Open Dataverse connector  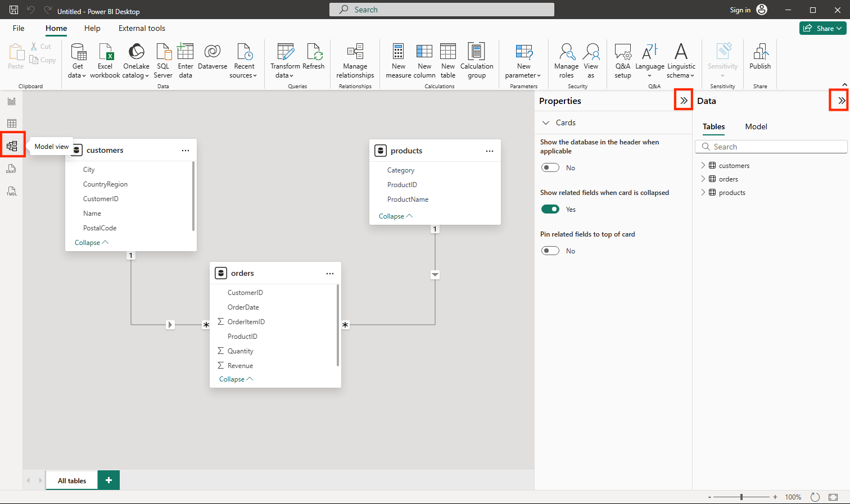(213, 56)
